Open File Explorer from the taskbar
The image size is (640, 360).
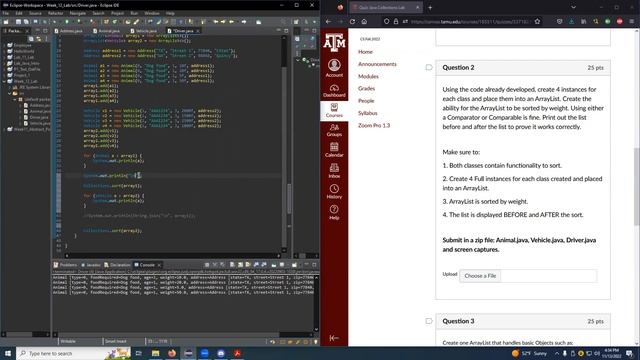pyautogui.click(x=156, y=353)
